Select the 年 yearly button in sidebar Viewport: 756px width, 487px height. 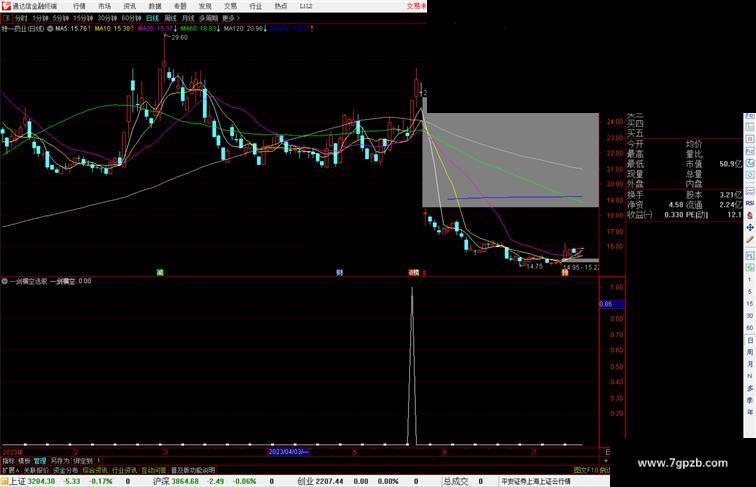(x=750, y=412)
